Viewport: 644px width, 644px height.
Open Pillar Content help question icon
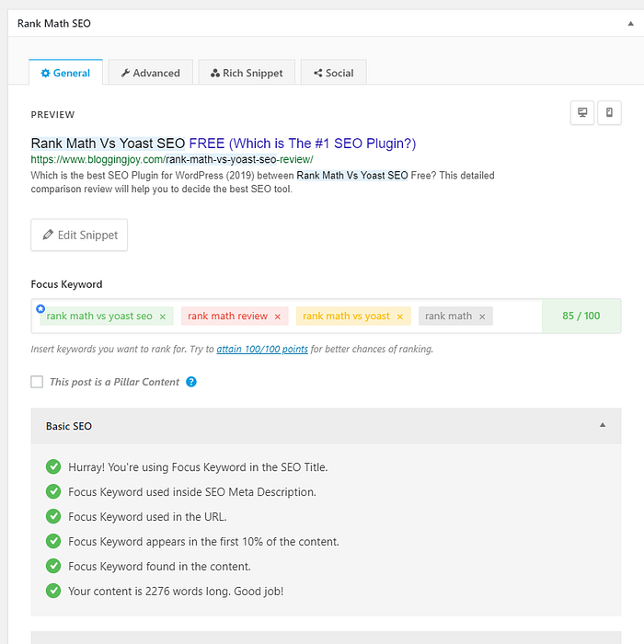tap(191, 382)
